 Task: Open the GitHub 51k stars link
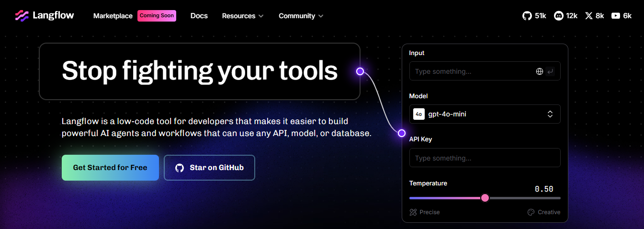tap(534, 16)
